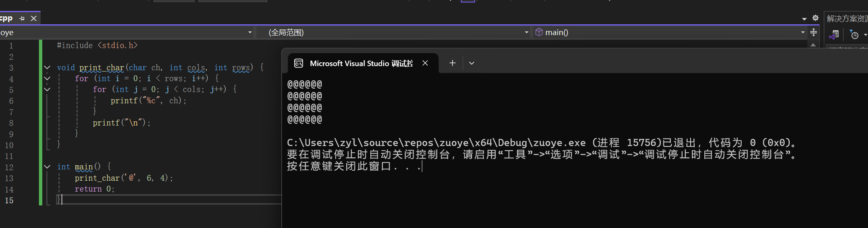Click the #include <stdio.h> line

tap(97, 45)
